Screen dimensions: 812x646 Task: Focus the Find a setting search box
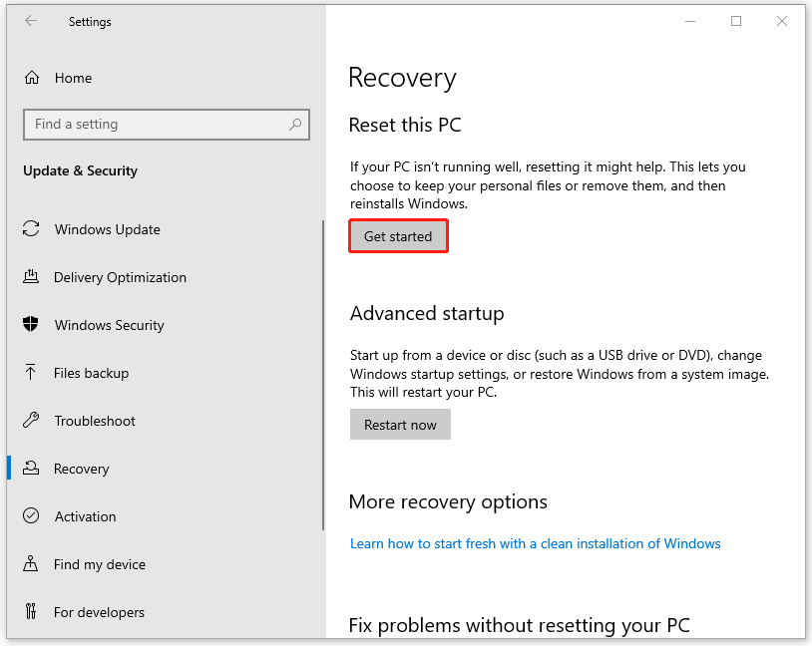pyautogui.click(x=155, y=125)
